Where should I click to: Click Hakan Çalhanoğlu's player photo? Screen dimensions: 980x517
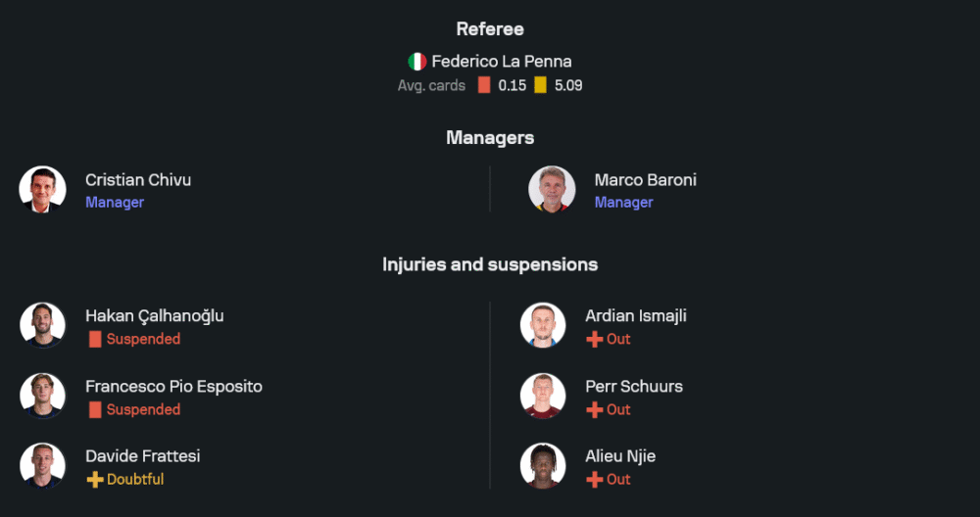pos(43,326)
